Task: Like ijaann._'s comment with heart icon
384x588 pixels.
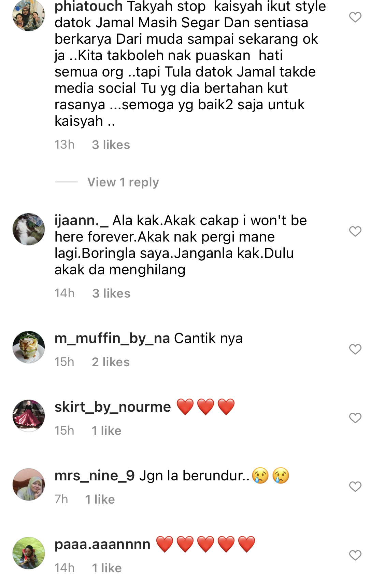Action: click(x=355, y=231)
